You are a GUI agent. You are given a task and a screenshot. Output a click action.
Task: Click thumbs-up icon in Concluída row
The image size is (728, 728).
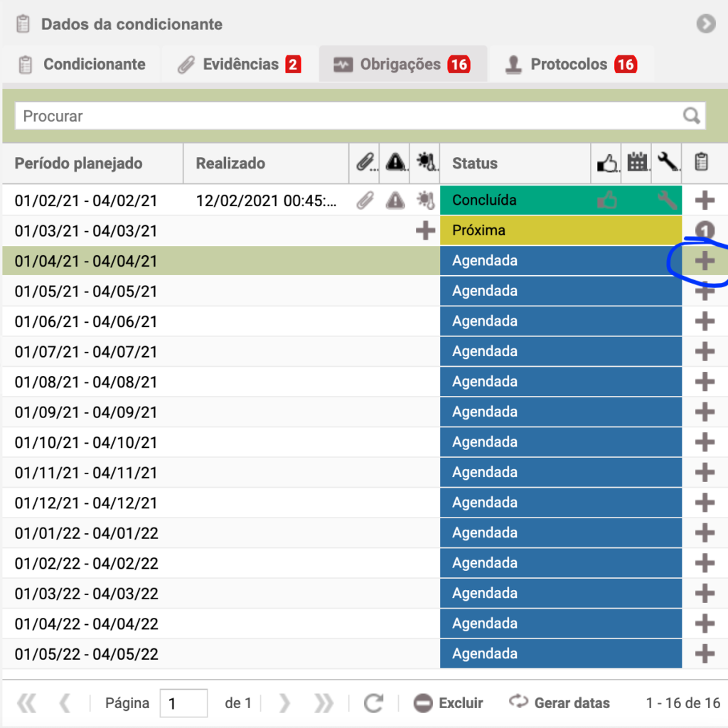click(606, 200)
